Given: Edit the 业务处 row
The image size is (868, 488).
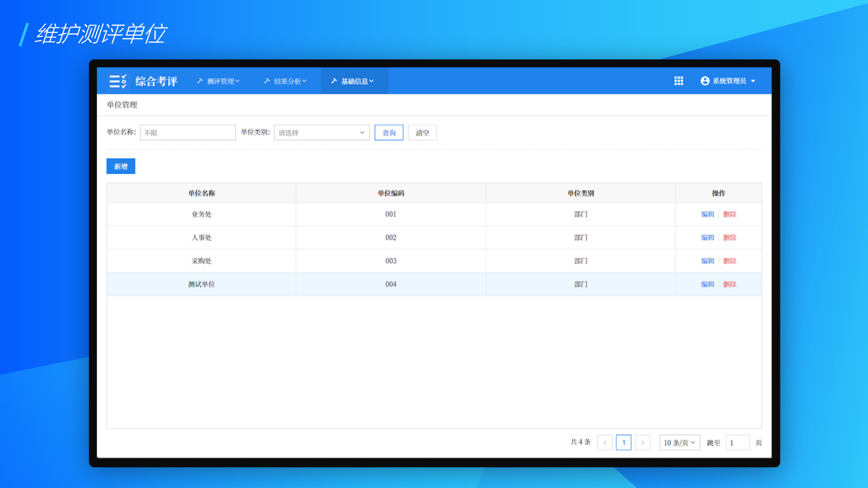Looking at the screenshot, I should 707,214.
